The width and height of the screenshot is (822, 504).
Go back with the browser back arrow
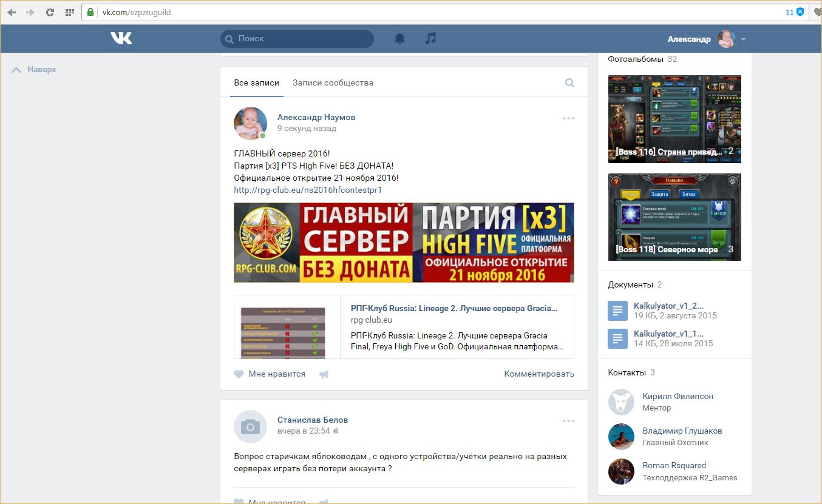pos(12,12)
